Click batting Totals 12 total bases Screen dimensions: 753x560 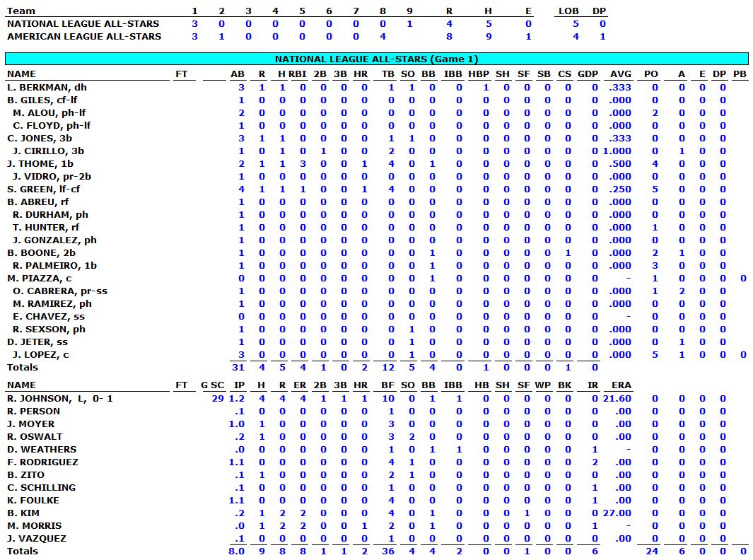388,368
